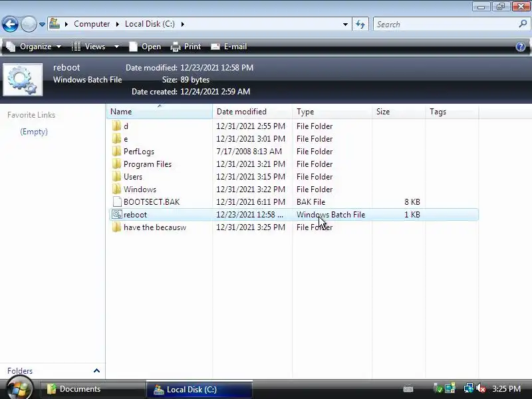Open Views dropdown arrow
The height and width of the screenshot is (399, 532).
(x=116, y=47)
